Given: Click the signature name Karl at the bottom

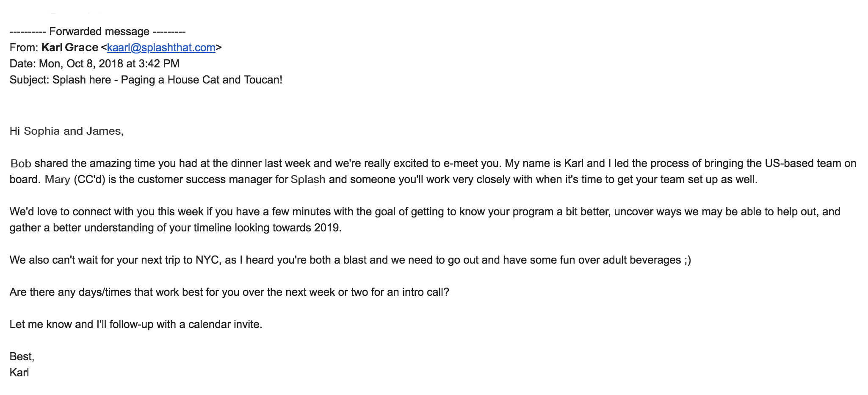Looking at the screenshot, I should click(19, 373).
